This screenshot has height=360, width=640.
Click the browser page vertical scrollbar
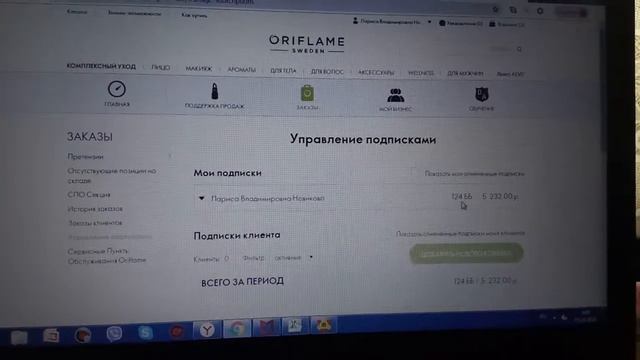604,89
